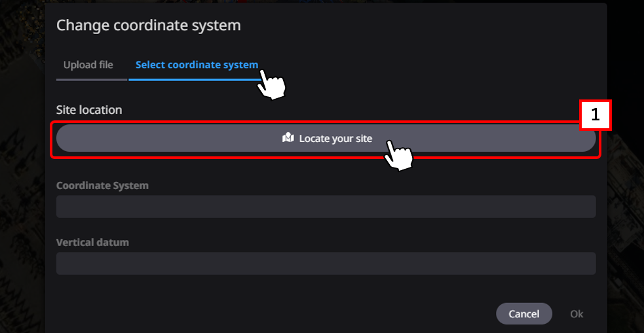The width and height of the screenshot is (644, 333).
Task: Open the Coordinate System selection field
Action: 326,207
